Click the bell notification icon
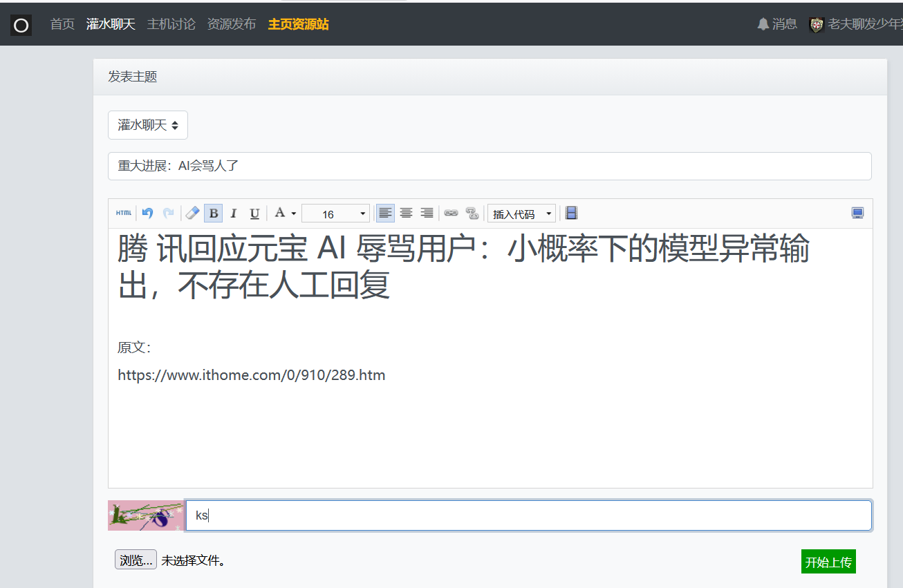The width and height of the screenshot is (903, 588). point(763,24)
